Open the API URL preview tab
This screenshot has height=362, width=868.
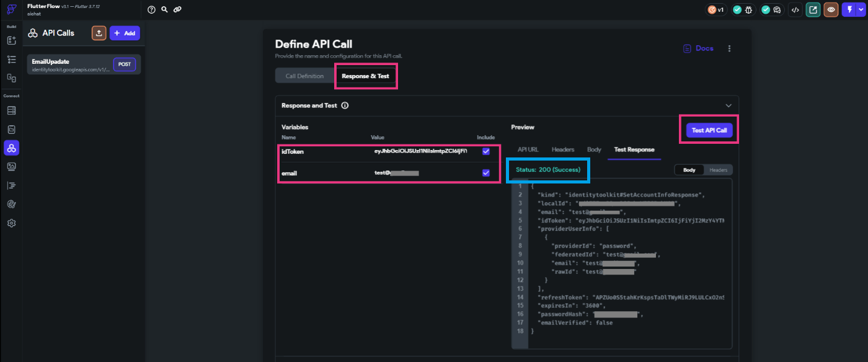point(528,149)
